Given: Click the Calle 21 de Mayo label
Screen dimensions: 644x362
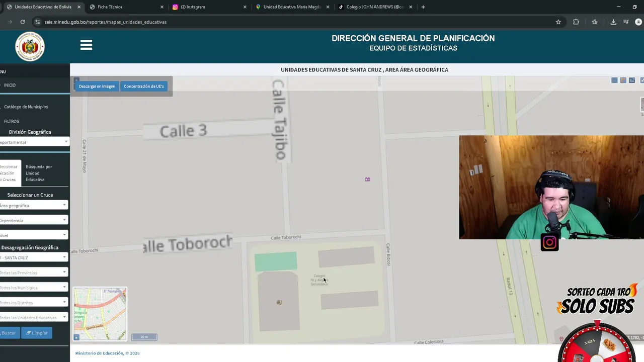Looking at the screenshot, I should click(85, 156).
